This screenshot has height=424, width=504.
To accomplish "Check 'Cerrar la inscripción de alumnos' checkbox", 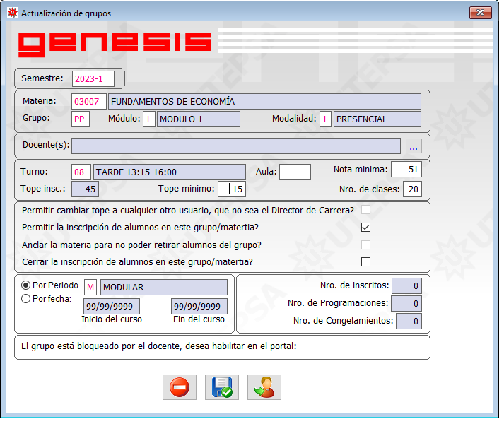I will [365, 261].
